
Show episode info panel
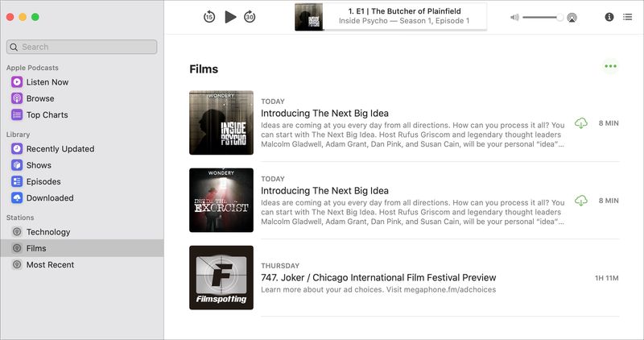[x=609, y=17]
